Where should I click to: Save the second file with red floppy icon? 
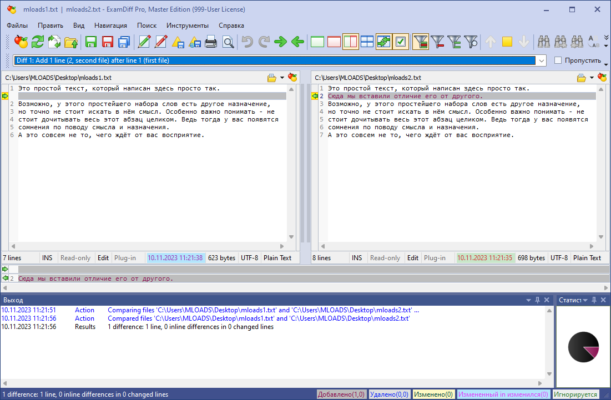[x=107, y=42]
